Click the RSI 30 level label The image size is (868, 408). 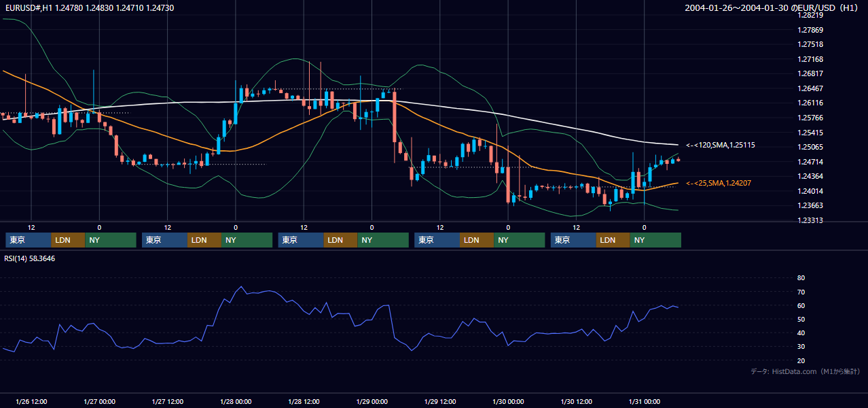pos(801,347)
